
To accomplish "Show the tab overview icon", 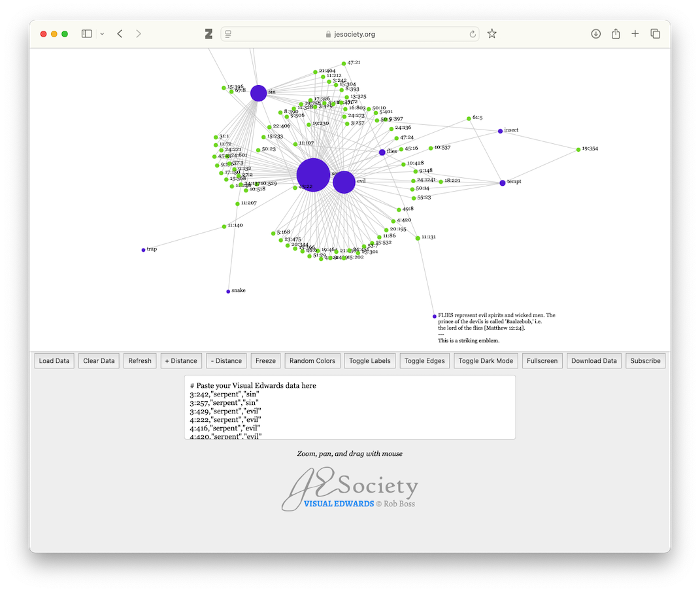I will (655, 34).
